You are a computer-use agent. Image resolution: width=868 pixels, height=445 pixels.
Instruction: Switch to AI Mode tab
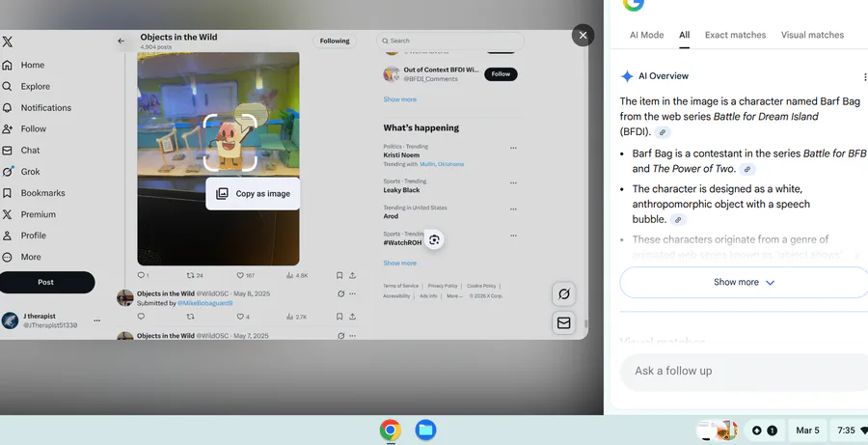coord(646,35)
